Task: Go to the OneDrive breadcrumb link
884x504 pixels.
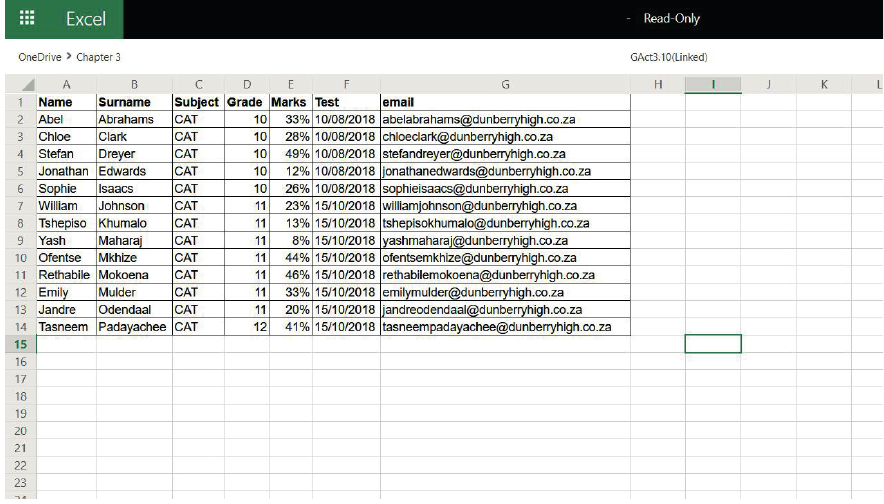Action: pos(39,57)
